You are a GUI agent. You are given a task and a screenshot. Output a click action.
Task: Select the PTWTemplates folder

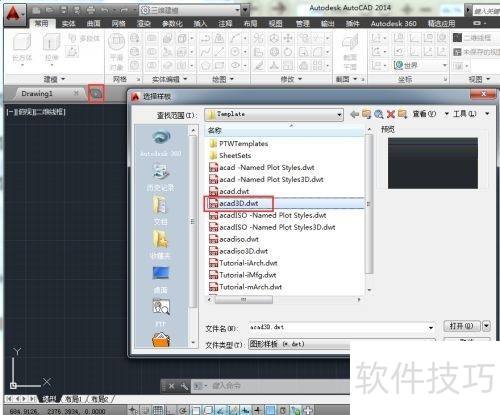coord(239,144)
